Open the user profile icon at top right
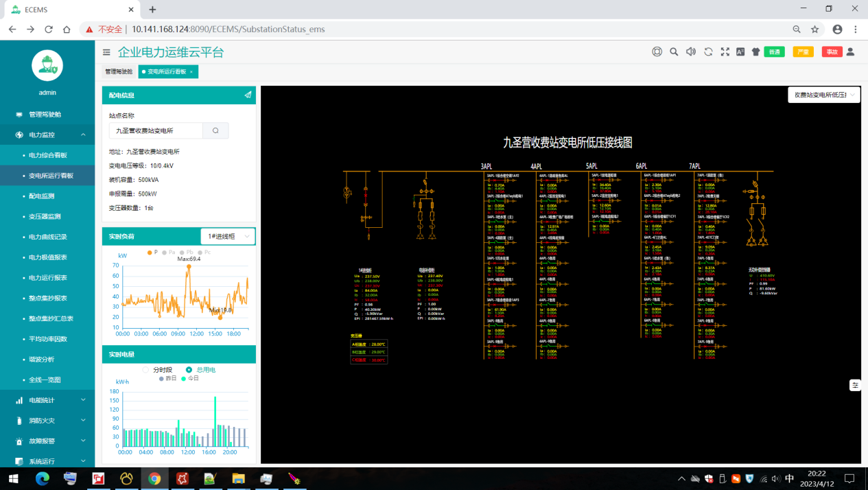The width and height of the screenshot is (868, 490). pos(850,51)
